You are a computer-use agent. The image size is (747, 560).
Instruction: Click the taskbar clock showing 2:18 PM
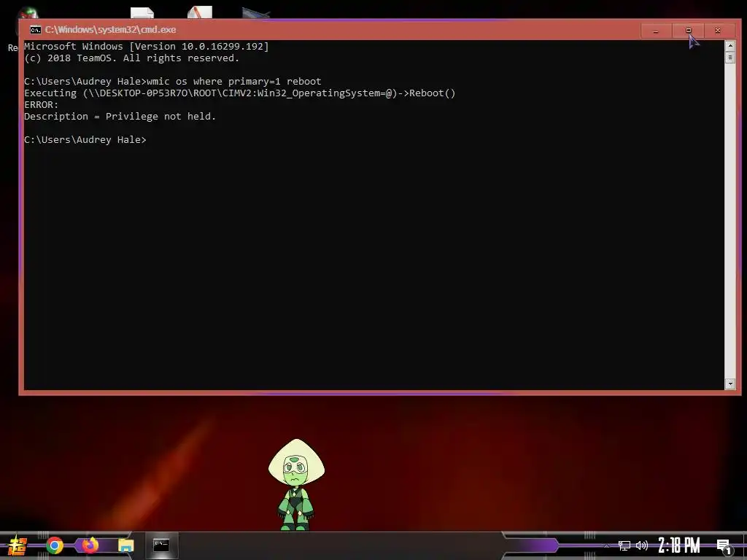(679, 545)
